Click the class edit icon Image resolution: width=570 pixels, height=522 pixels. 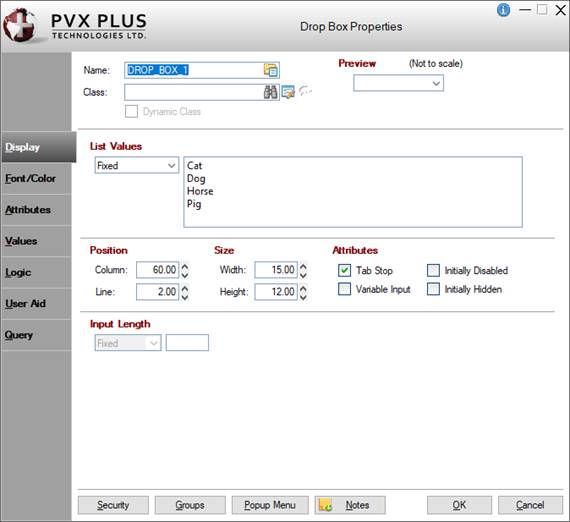288,92
